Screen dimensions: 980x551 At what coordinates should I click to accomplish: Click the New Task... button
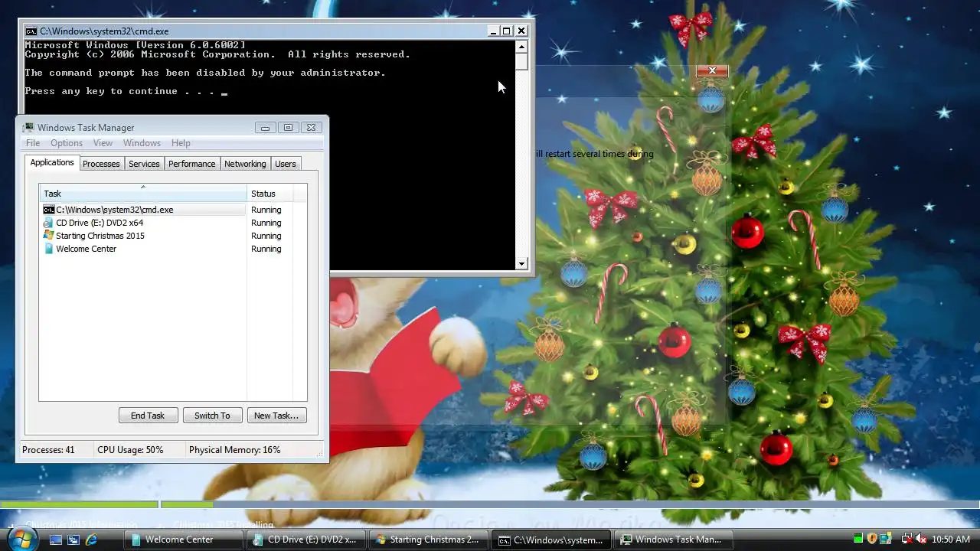coord(276,416)
